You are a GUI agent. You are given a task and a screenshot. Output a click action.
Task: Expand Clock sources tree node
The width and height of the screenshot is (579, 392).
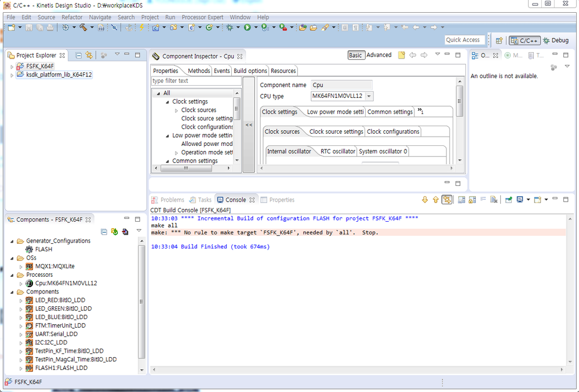177,110
